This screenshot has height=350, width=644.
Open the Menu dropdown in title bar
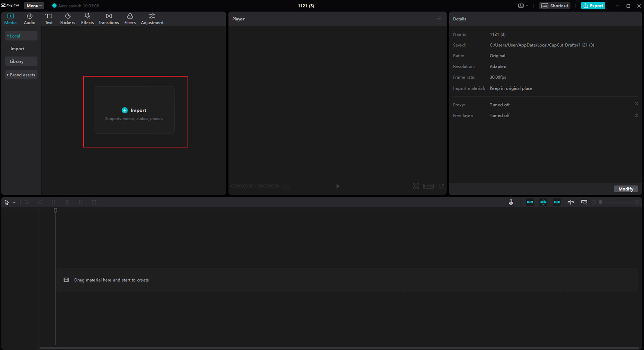pos(34,6)
